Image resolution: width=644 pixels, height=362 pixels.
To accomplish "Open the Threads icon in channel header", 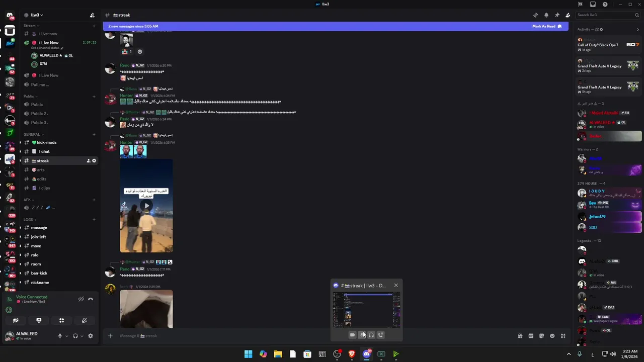I will pos(535,15).
